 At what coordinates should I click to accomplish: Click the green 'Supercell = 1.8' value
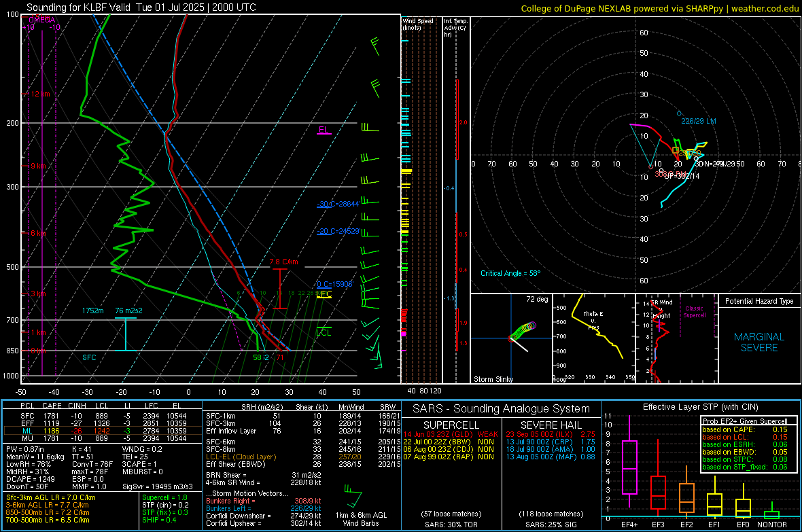click(x=164, y=497)
